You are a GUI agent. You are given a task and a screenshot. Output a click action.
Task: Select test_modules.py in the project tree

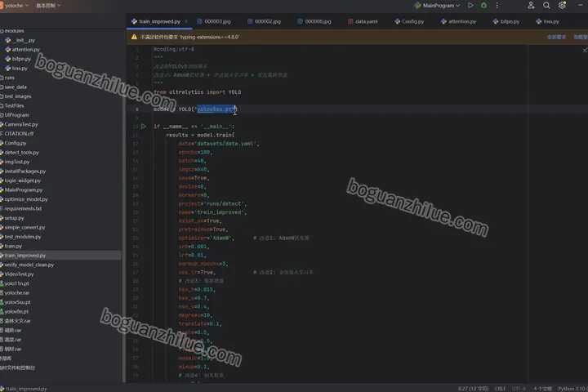point(21,237)
